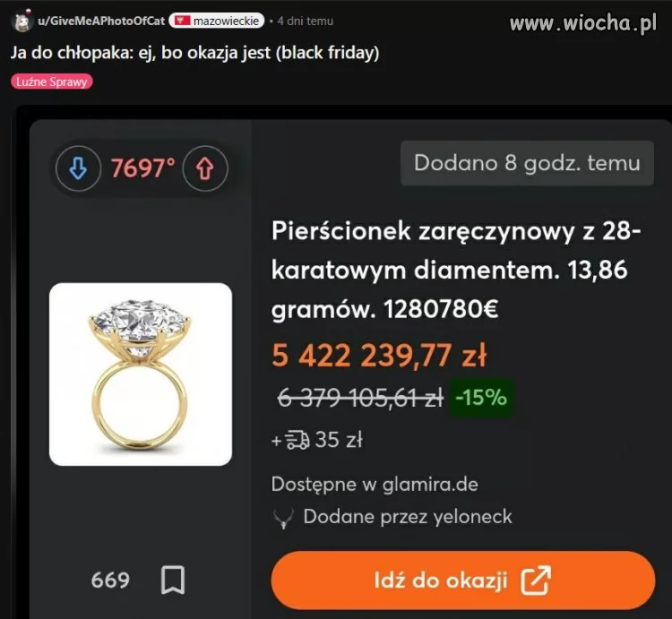Click the Polish flag icon in mazowieckie flair

click(x=182, y=21)
